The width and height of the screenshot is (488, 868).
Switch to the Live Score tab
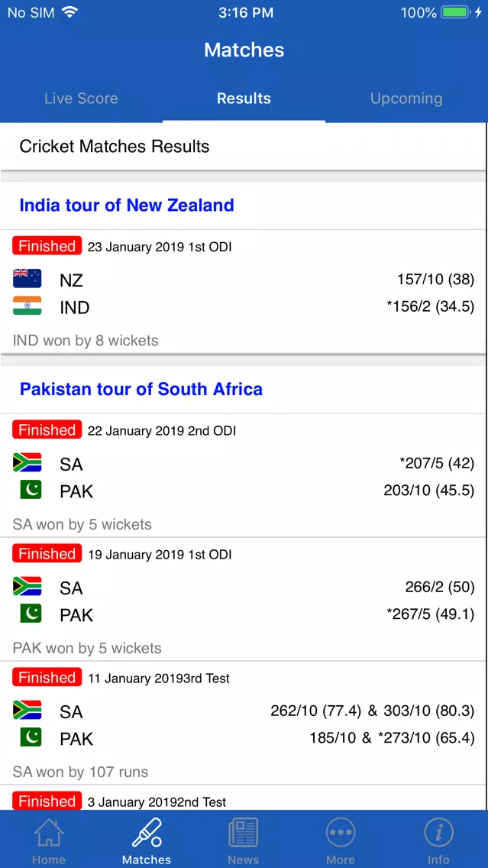81,99
